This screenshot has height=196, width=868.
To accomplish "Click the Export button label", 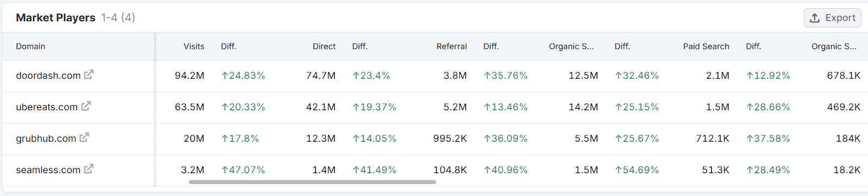I will click(x=840, y=18).
